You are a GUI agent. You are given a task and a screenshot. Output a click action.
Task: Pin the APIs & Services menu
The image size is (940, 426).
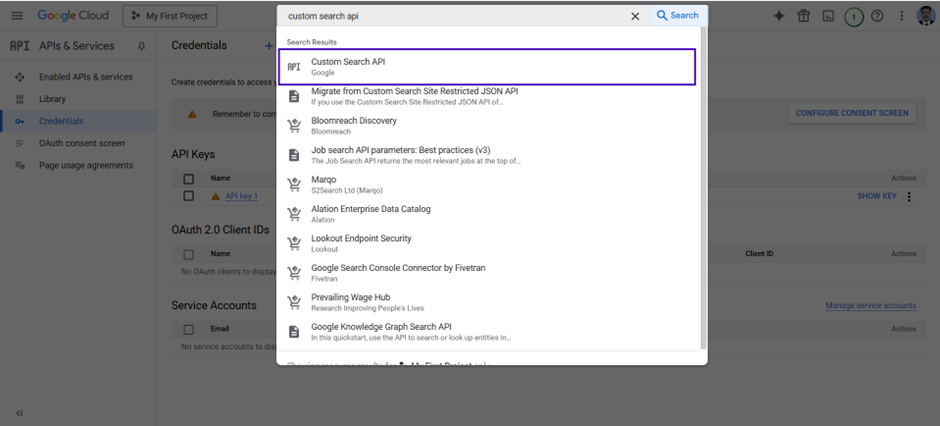click(x=141, y=46)
